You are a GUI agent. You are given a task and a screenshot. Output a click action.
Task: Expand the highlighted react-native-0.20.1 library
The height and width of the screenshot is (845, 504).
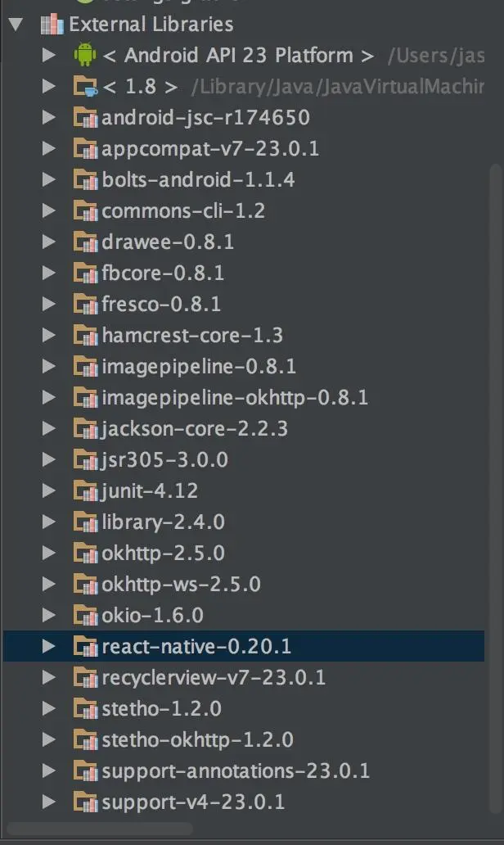pos(48,646)
